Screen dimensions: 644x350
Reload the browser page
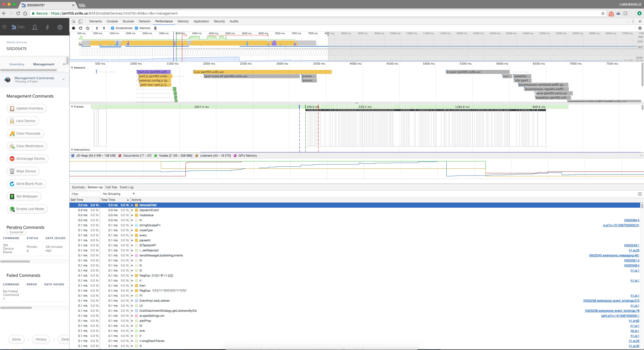pos(18,13)
